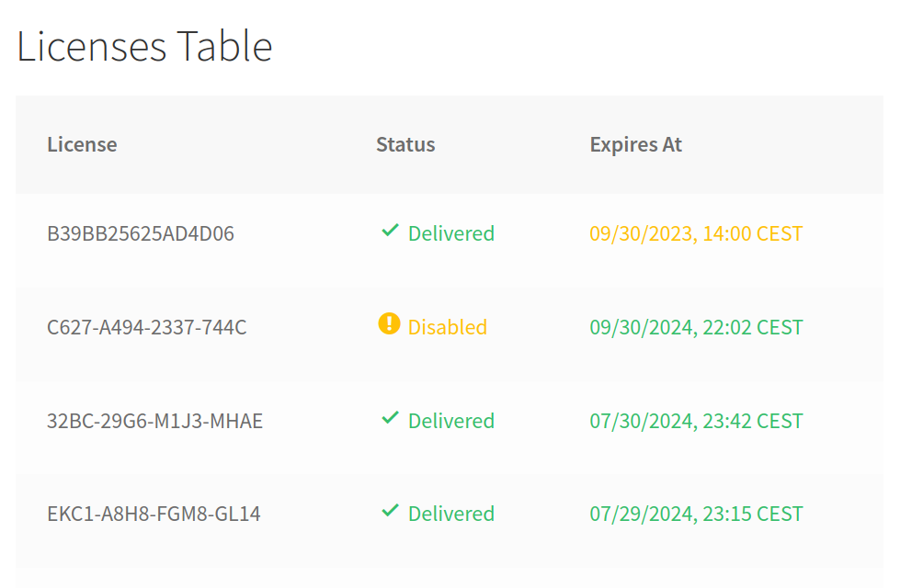
Task: Click the 07/30/2024, 23:42 CEST expiry date
Action: pyautogui.click(x=696, y=421)
